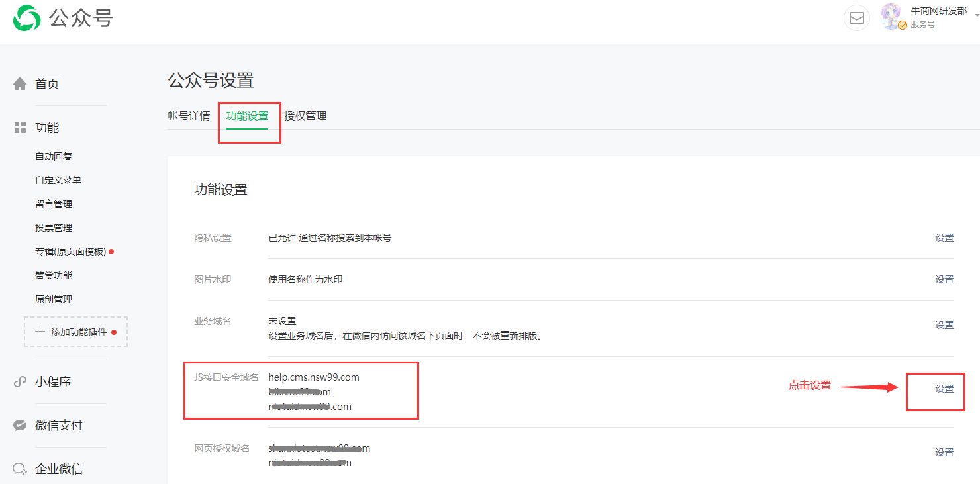Open 留言管理 in sidebar

tap(54, 204)
